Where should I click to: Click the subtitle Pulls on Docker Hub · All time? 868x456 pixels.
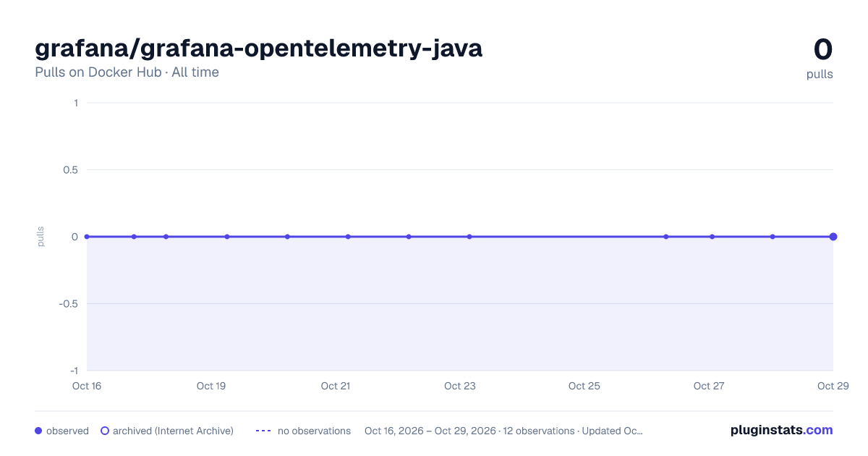pyautogui.click(x=127, y=72)
